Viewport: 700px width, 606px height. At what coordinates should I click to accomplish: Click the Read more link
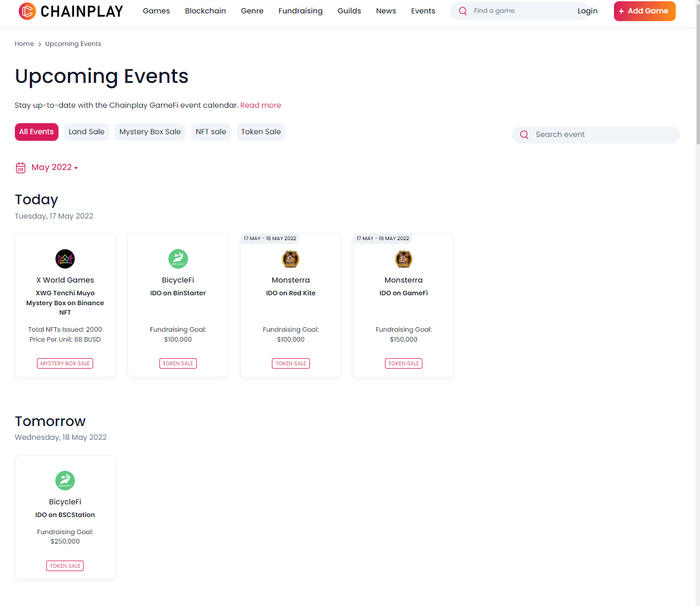pos(261,105)
